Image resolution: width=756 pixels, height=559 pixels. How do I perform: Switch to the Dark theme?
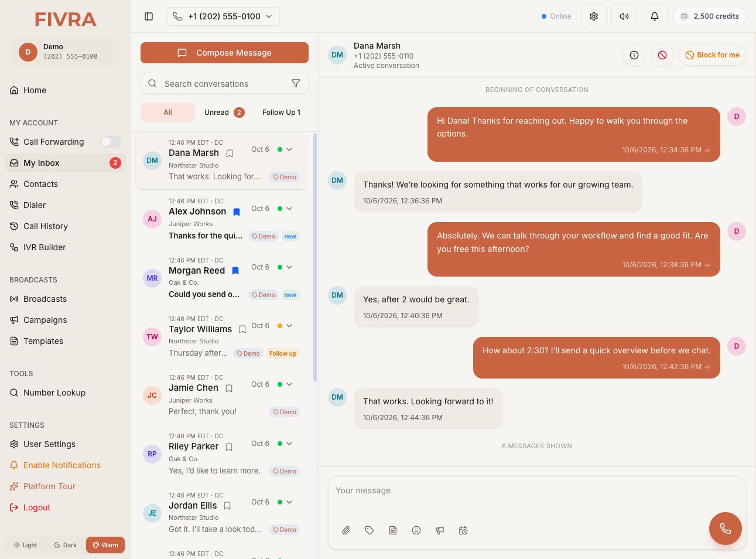(66, 545)
